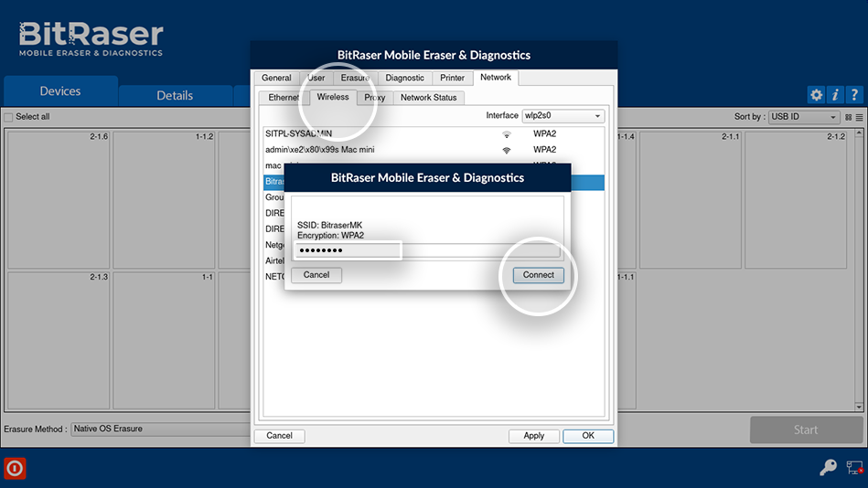Click the info 'i' icon

[x=835, y=95]
